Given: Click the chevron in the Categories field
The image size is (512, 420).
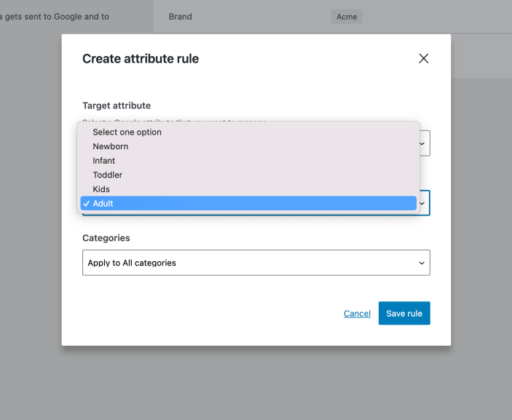Looking at the screenshot, I should coord(422,263).
